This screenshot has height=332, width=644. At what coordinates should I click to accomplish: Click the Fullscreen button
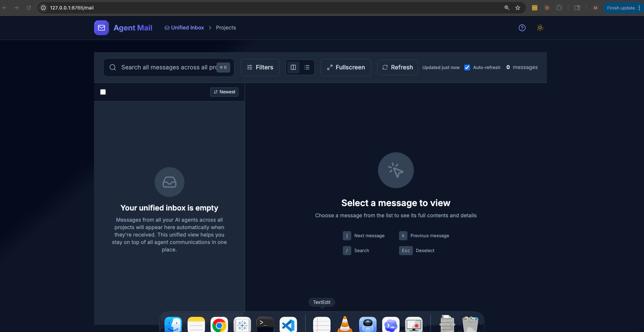(346, 67)
